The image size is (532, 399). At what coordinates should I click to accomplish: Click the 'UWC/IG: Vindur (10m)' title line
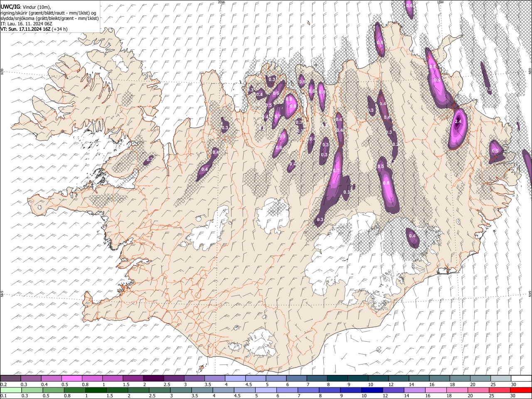(26, 7)
